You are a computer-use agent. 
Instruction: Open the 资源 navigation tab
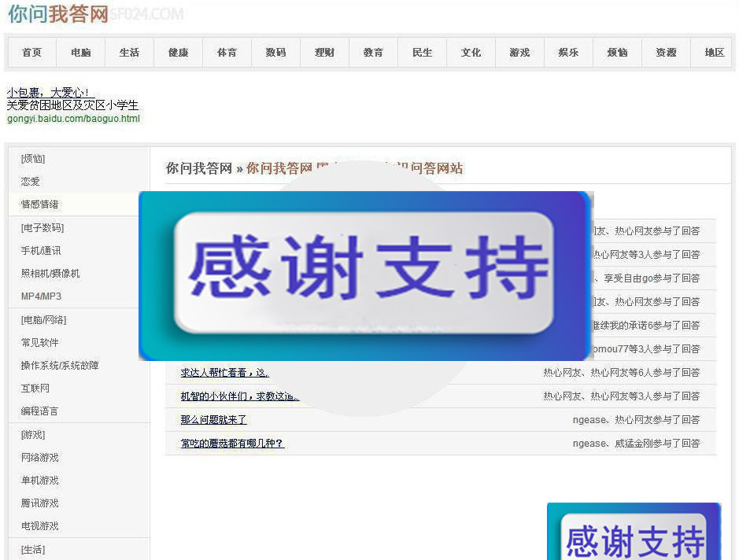point(665,53)
